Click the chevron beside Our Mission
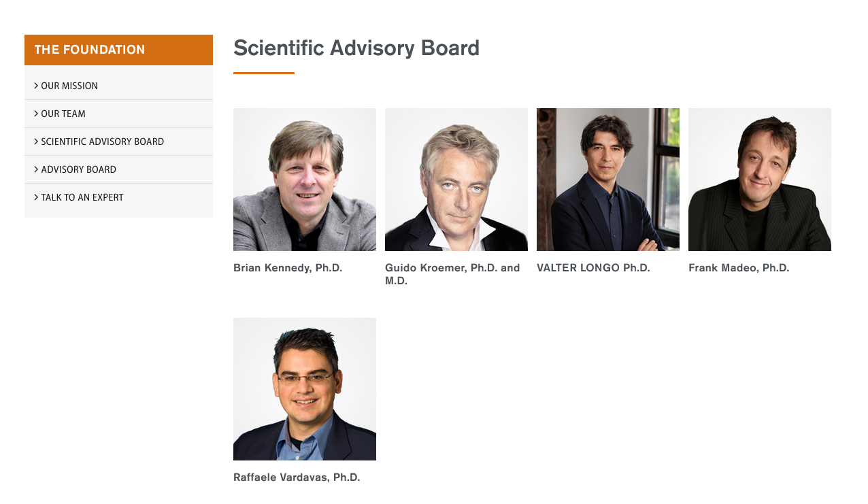The width and height of the screenshot is (868, 504). [36, 86]
